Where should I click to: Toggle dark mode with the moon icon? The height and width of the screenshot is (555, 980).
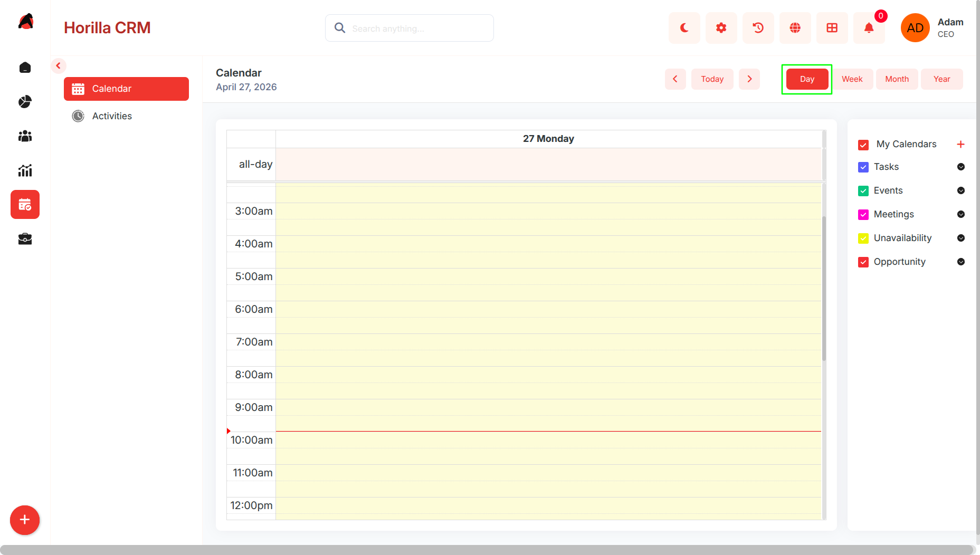point(684,28)
